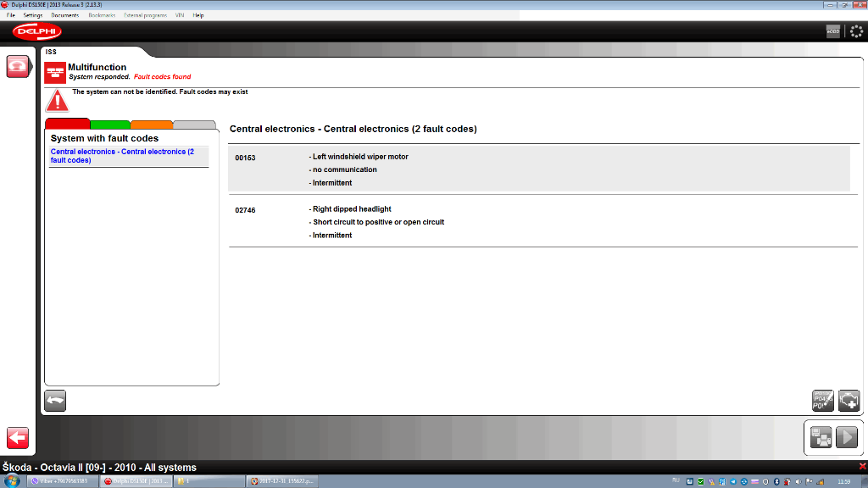Screen dimensions: 868x488
Task: Click the engine with plus sign icon
Action: [849, 401]
